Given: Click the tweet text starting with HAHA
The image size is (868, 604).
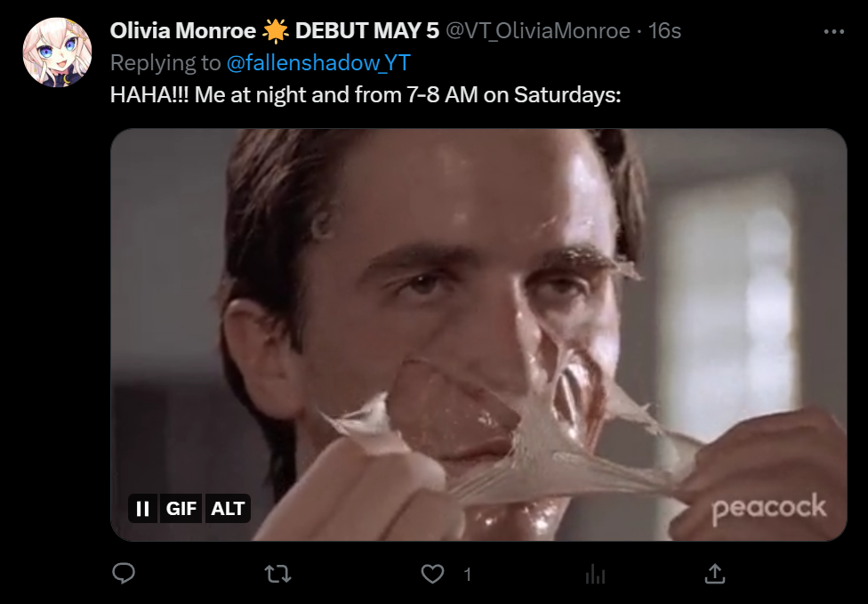Looking at the screenshot, I should click(365, 94).
